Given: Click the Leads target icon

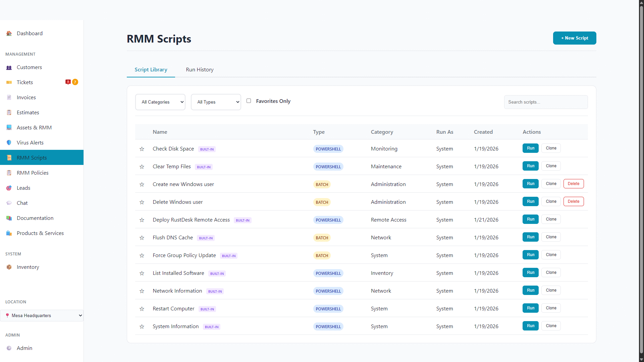Looking at the screenshot, I should pyautogui.click(x=9, y=188).
